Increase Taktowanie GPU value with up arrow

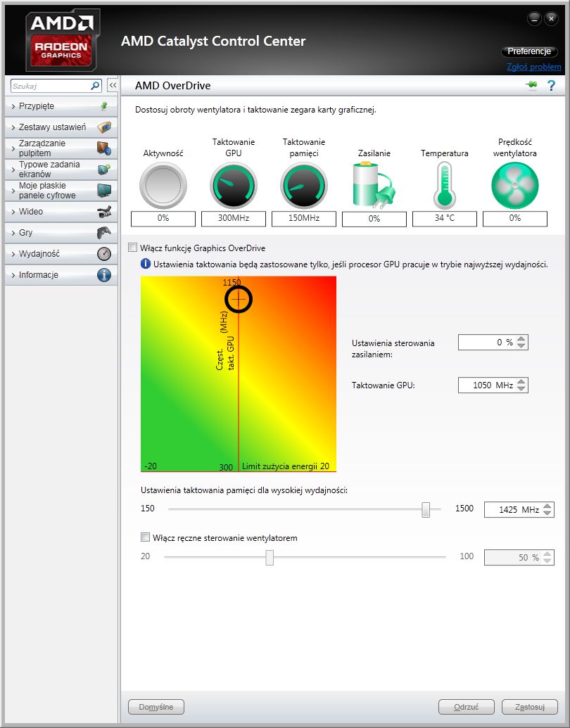[521, 382]
